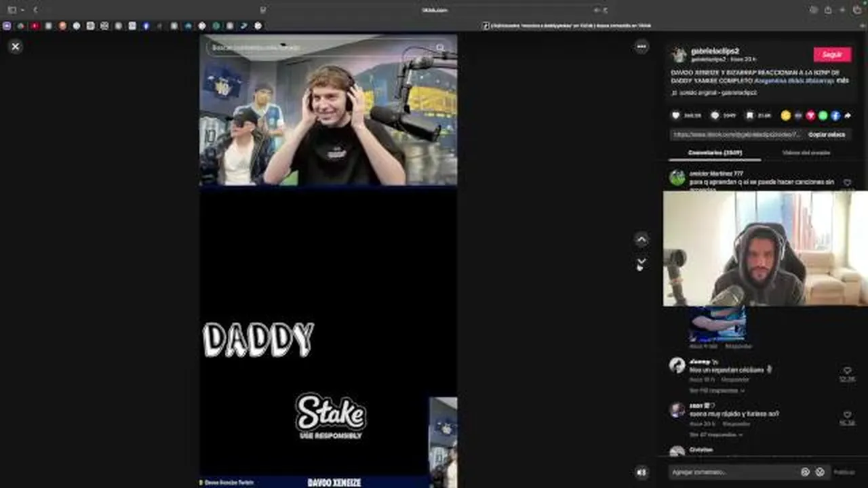
Task: Go to the next video arrow
Action: pos(642,262)
